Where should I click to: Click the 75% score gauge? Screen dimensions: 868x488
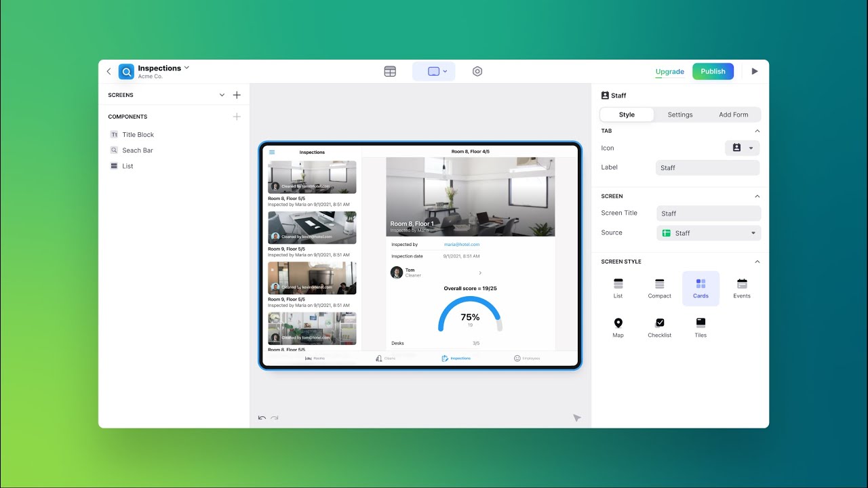[470, 315]
